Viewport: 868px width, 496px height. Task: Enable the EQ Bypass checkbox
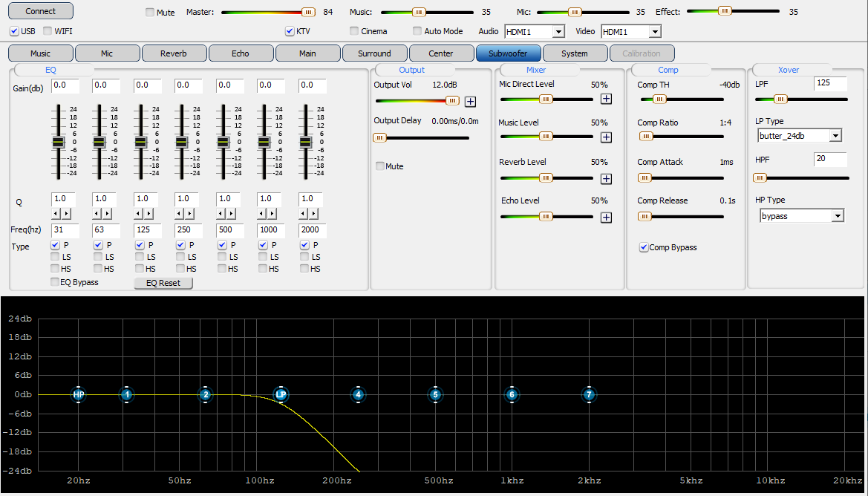[x=55, y=282]
